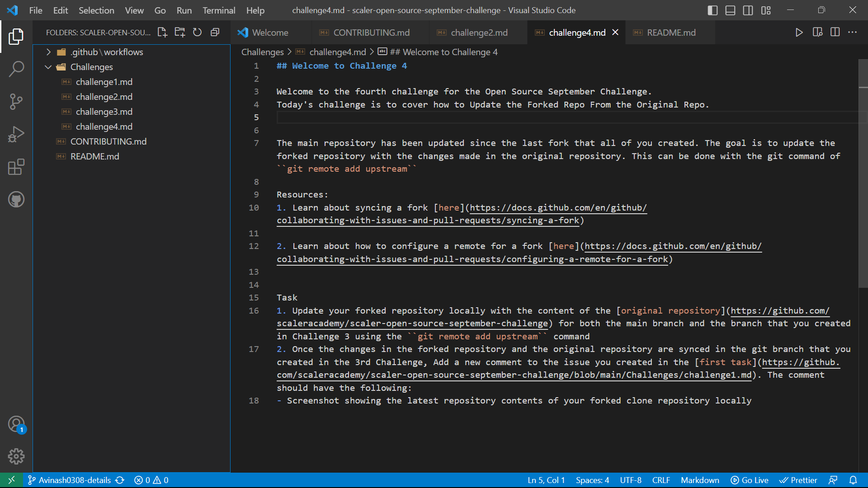
Task: Switch to the README.md tab
Action: point(670,32)
